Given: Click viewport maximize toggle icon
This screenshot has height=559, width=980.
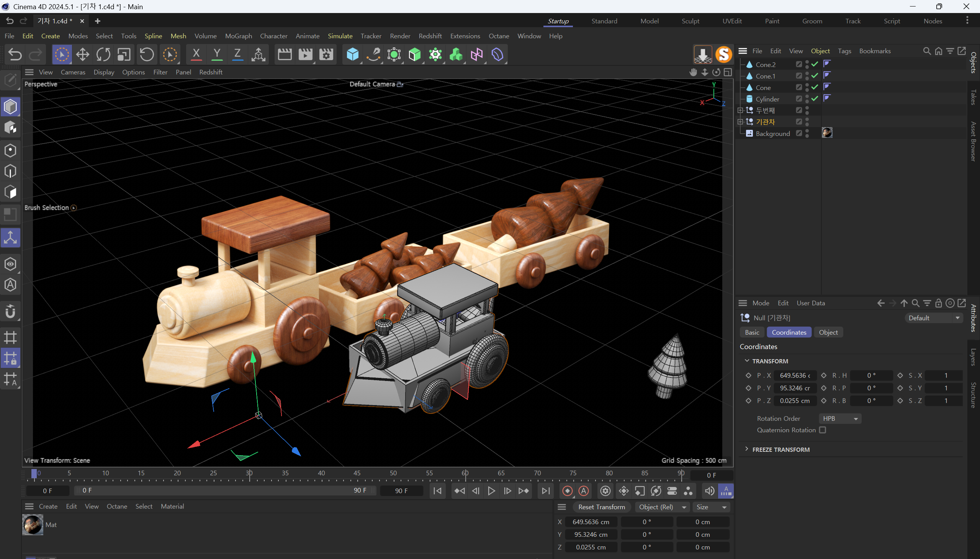Looking at the screenshot, I should pyautogui.click(x=728, y=72).
